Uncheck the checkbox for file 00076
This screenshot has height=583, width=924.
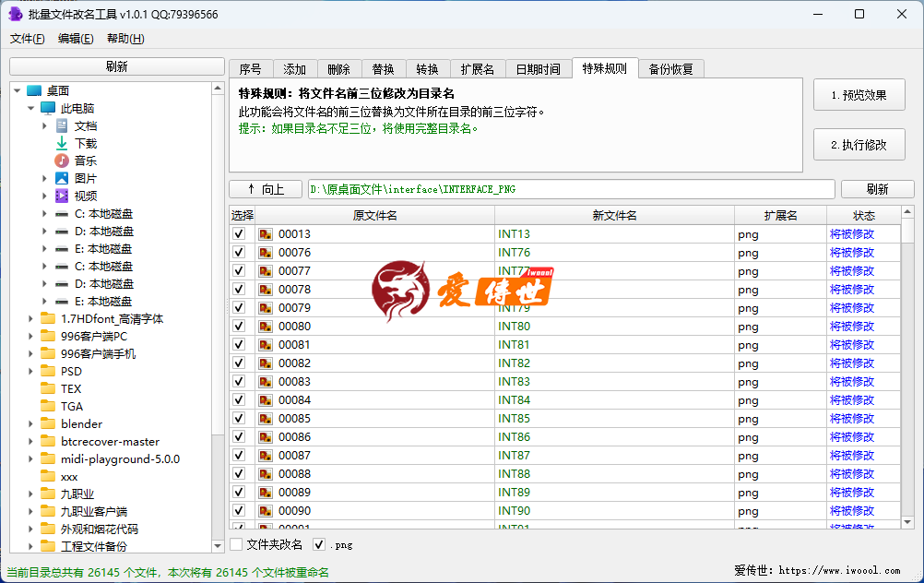coord(240,253)
